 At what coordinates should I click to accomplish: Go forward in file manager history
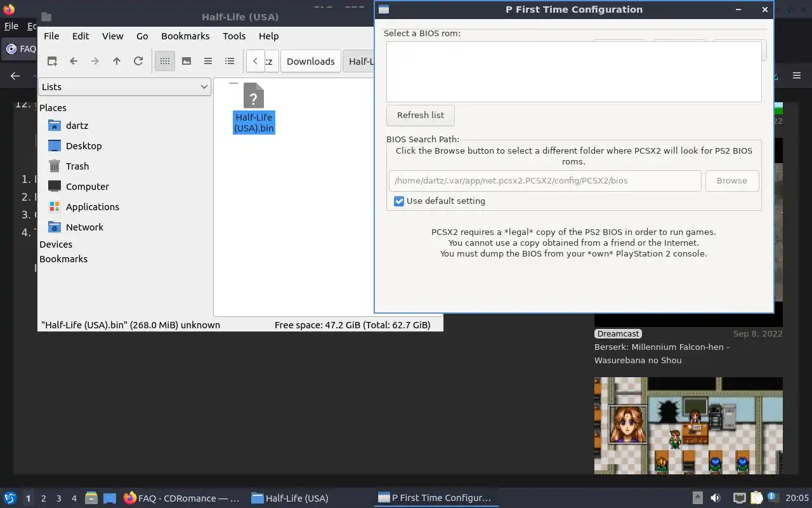click(95, 61)
